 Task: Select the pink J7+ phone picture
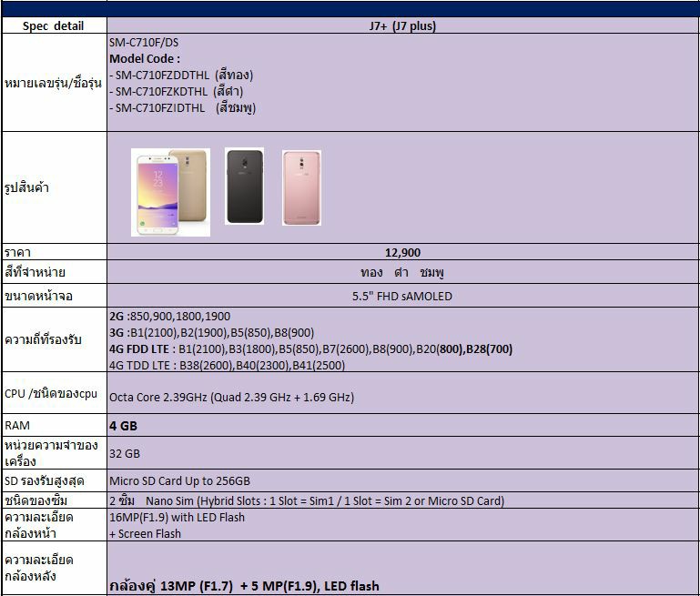[x=301, y=187]
